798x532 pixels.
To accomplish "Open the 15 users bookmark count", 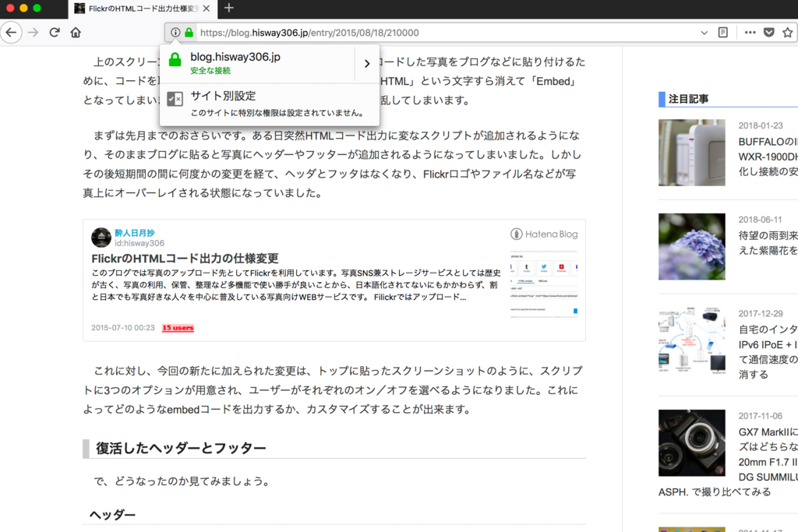I will (178, 328).
